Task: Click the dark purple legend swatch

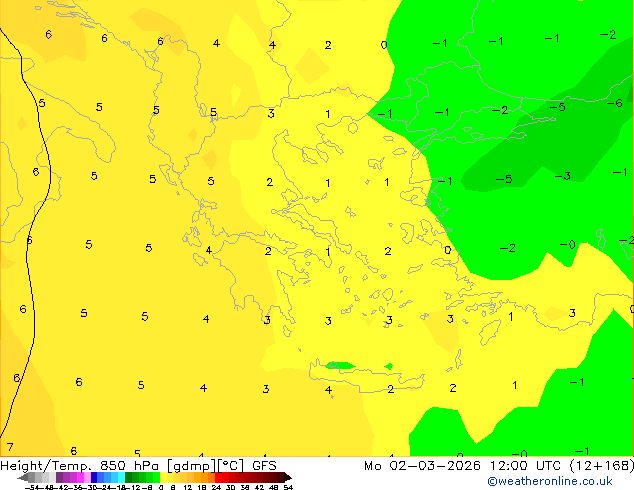Action: point(59,478)
